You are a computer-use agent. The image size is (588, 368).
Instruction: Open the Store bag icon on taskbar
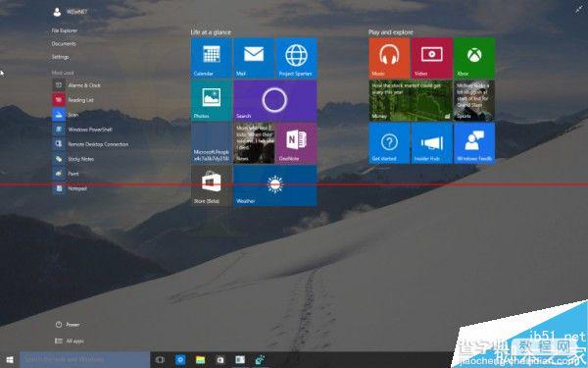(x=220, y=360)
